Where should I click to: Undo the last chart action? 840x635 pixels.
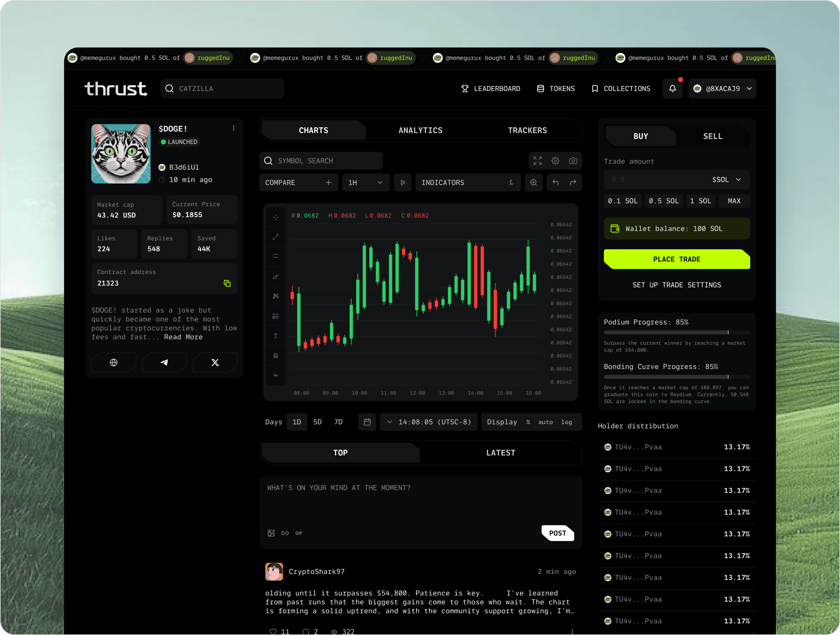(x=555, y=183)
